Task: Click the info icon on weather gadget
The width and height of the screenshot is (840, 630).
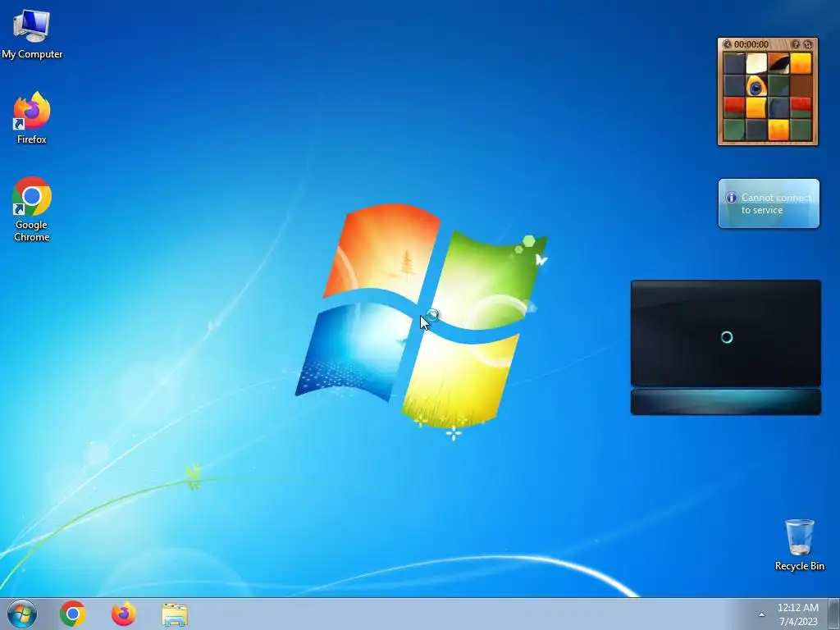Action: click(x=731, y=198)
